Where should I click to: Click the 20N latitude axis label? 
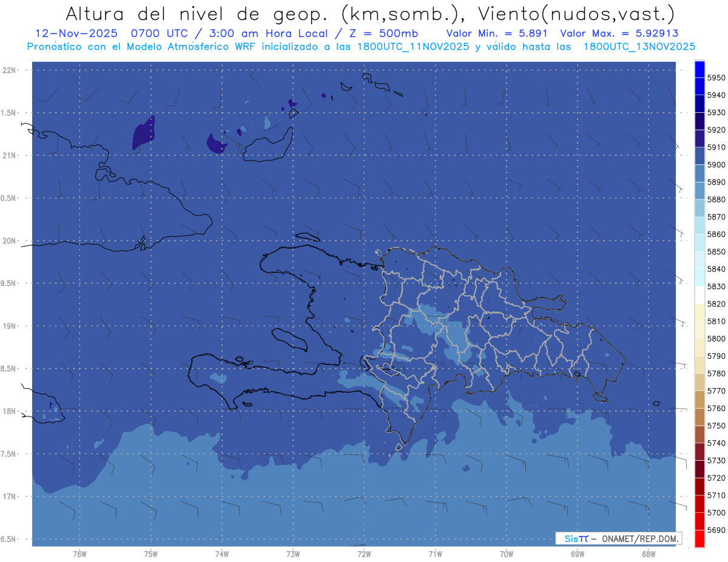click(x=9, y=241)
